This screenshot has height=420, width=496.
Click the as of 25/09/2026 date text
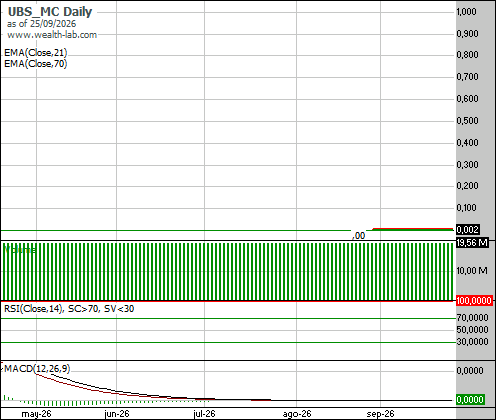point(41,24)
